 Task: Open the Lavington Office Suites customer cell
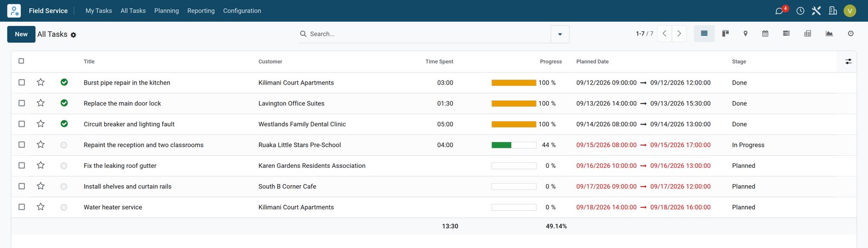[x=291, y=103]
